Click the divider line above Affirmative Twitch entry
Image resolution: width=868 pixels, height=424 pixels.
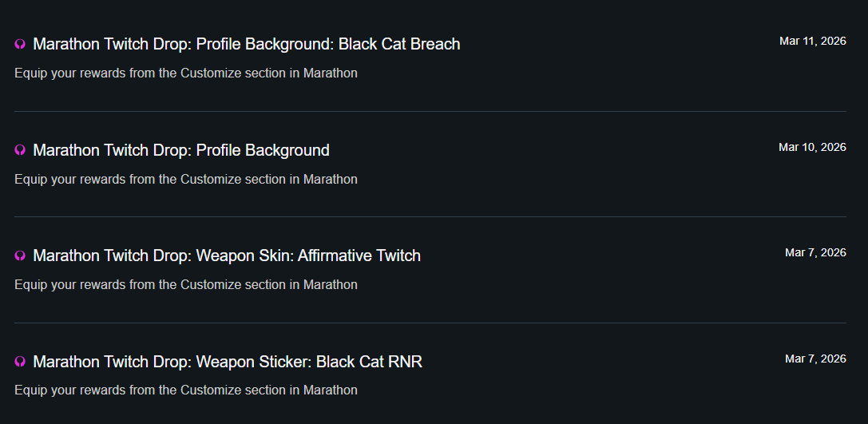pos(430,216)
